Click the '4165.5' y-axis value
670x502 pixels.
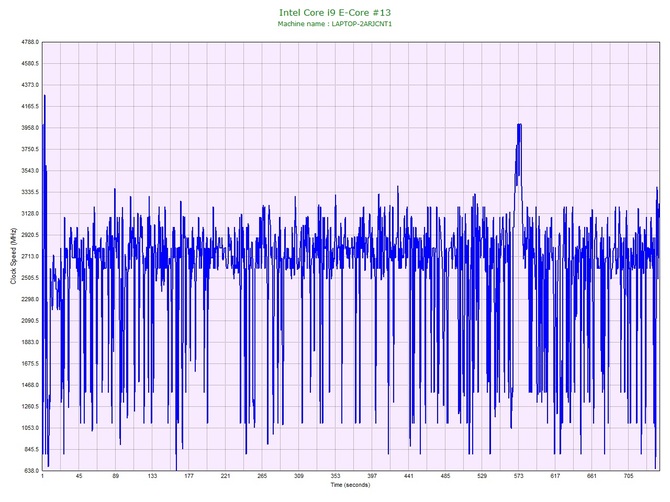[x=30, y=106]
